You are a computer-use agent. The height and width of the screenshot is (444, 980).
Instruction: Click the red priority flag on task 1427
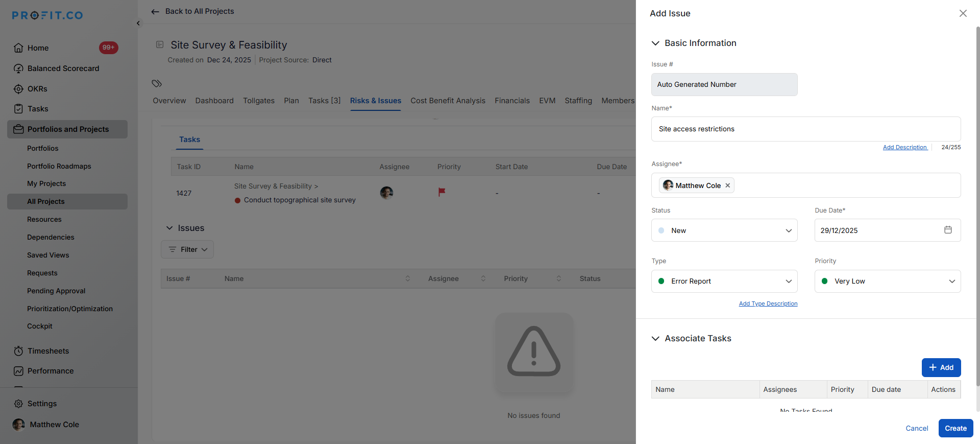pos(442,192)
